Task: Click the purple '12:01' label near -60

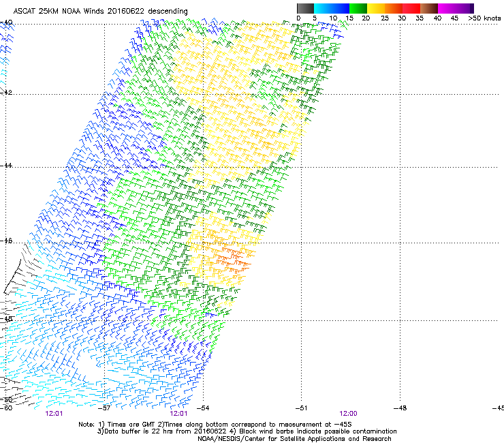Action: tap(54, 414)
